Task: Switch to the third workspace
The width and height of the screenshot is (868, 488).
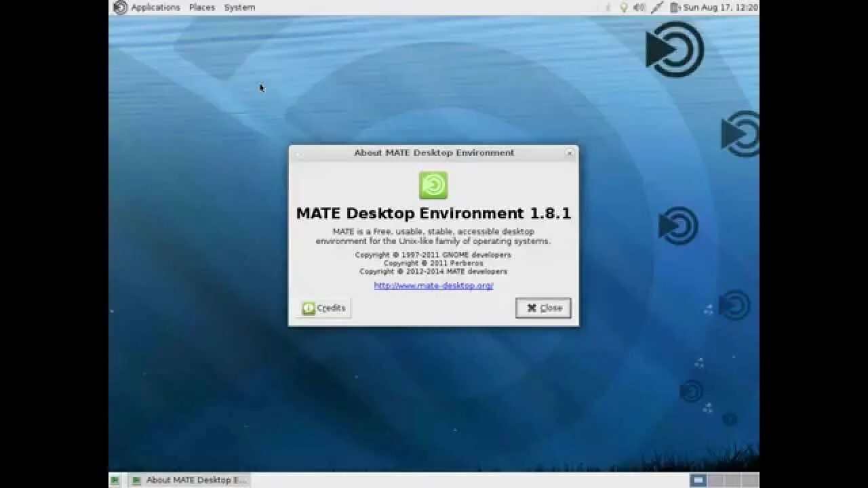Action: [x=732, y=481]
